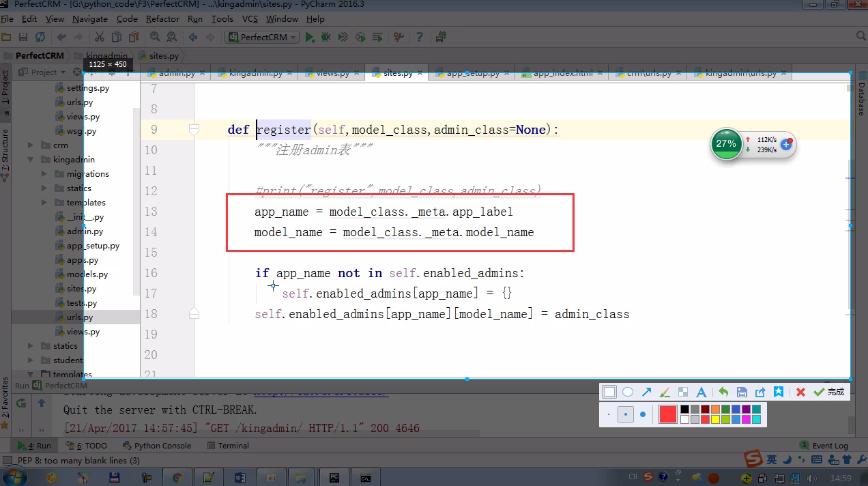Viewport: 868px width, 486px height.
Task: Save the screenshot to a file
Action: [742, 392]
